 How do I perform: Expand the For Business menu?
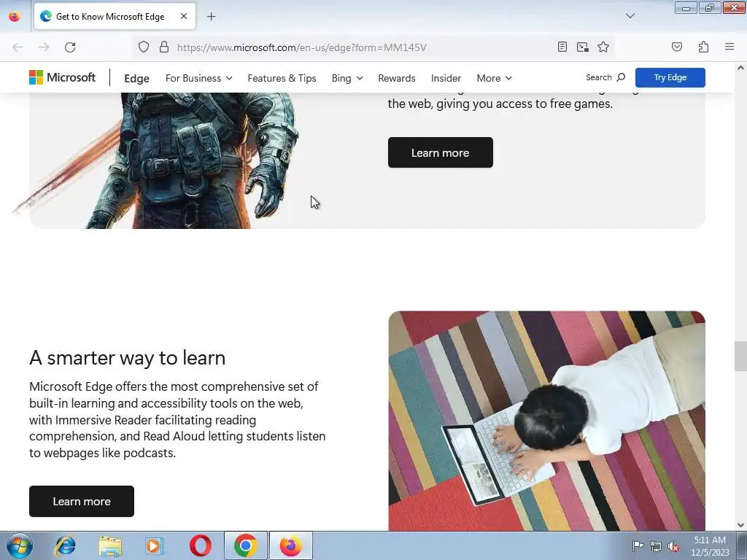point(198,78)
